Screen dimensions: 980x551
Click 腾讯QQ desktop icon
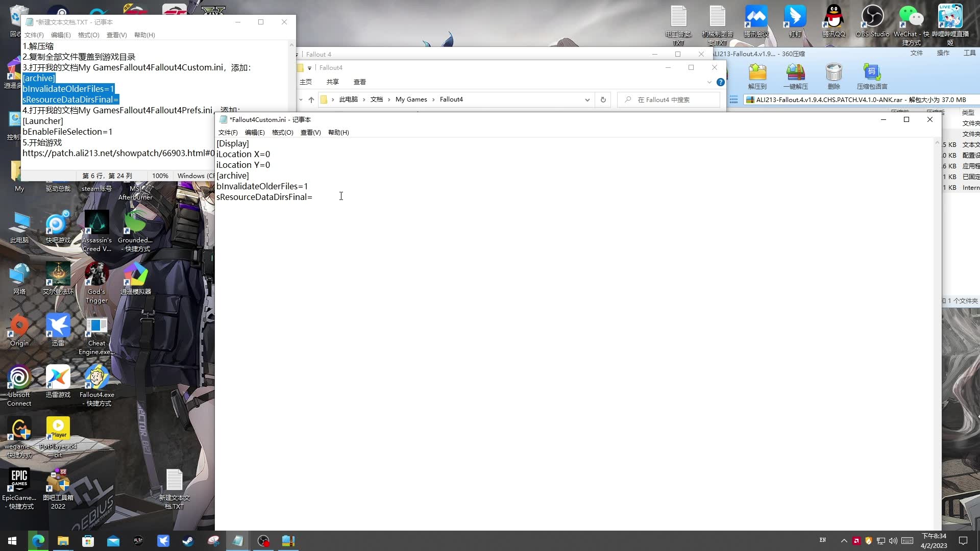pos(834,21)
